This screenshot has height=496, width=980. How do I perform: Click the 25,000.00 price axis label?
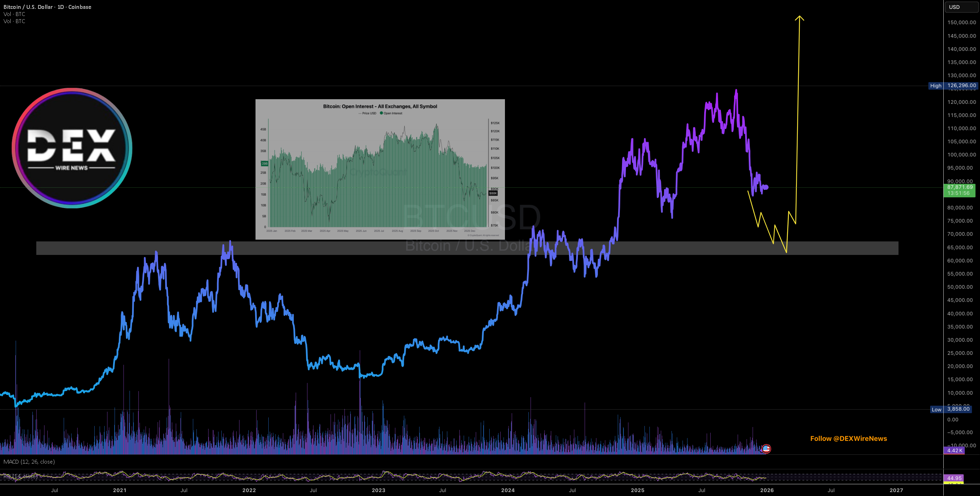960,353
